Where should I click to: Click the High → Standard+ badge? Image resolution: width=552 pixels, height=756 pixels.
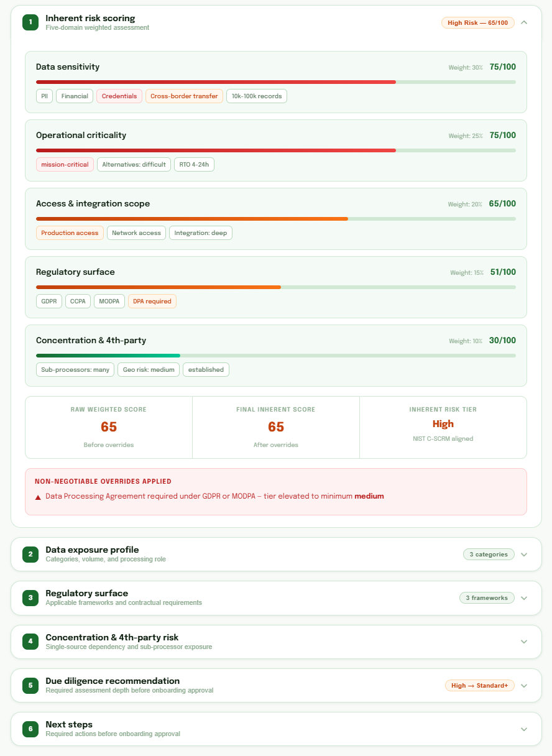click(480, 685)
